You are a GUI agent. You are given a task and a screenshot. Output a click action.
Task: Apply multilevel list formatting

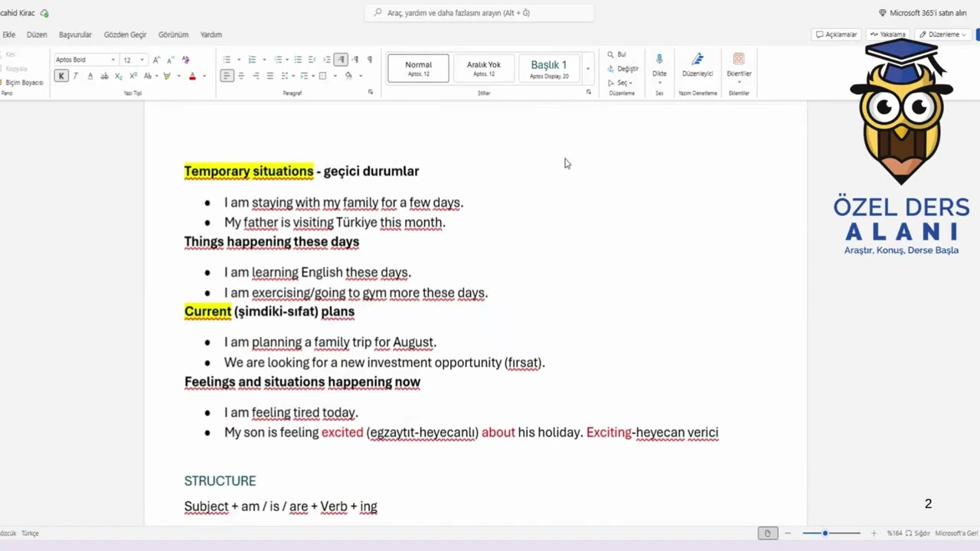(x=278, y=60)
